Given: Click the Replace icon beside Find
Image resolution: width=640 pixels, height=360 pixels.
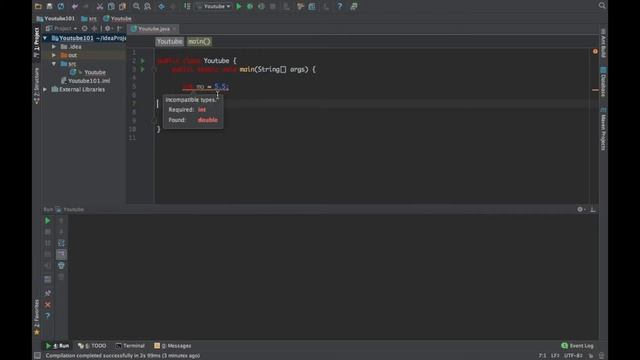Looking at the screenshot, I should [x=147, y=6].
